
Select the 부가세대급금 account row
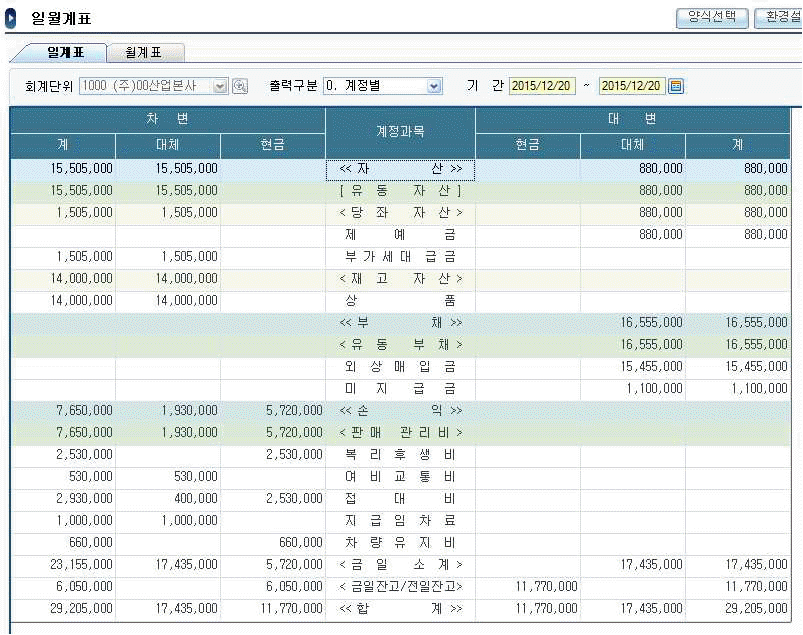(x=400, y=257)
